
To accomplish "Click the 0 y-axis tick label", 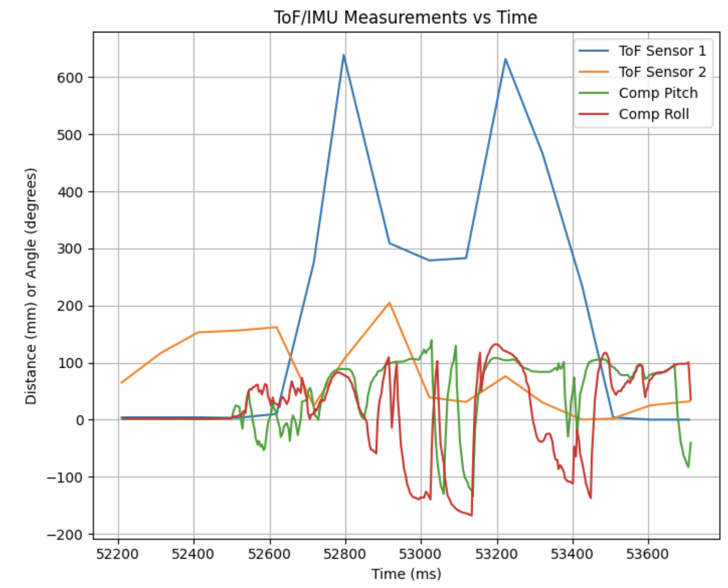I will 80,421.
